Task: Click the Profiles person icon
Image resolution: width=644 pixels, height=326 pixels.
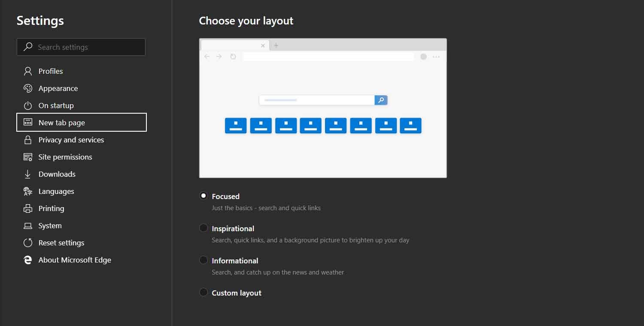Action: 28,71
